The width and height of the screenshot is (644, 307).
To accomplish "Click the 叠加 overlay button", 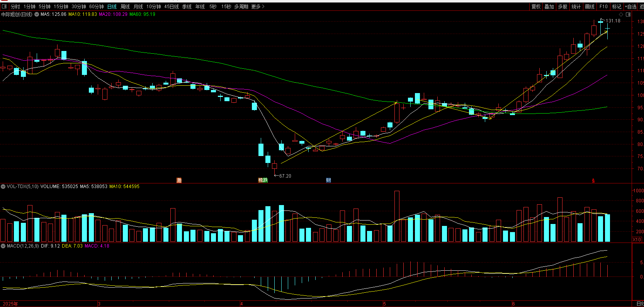I will (549, 7).
